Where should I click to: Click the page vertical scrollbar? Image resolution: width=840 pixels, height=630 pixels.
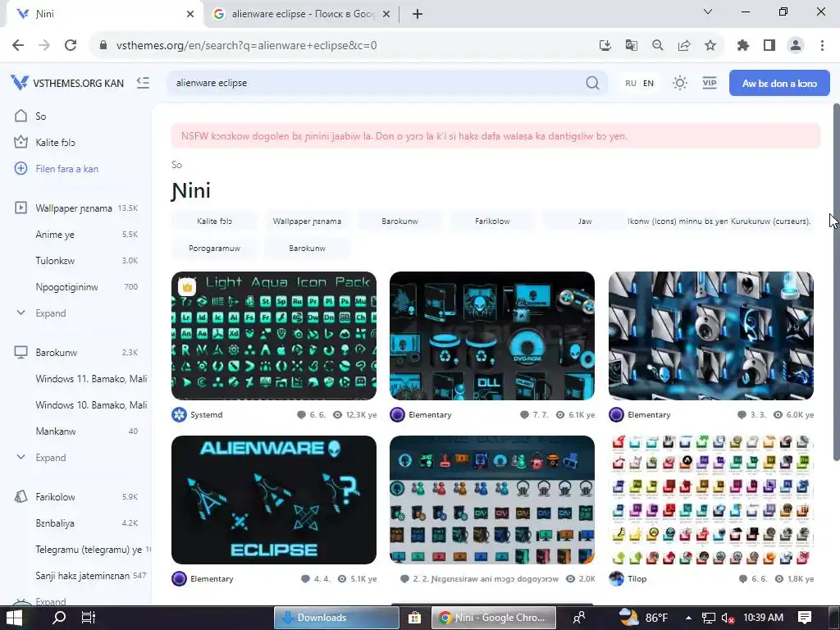836,281
